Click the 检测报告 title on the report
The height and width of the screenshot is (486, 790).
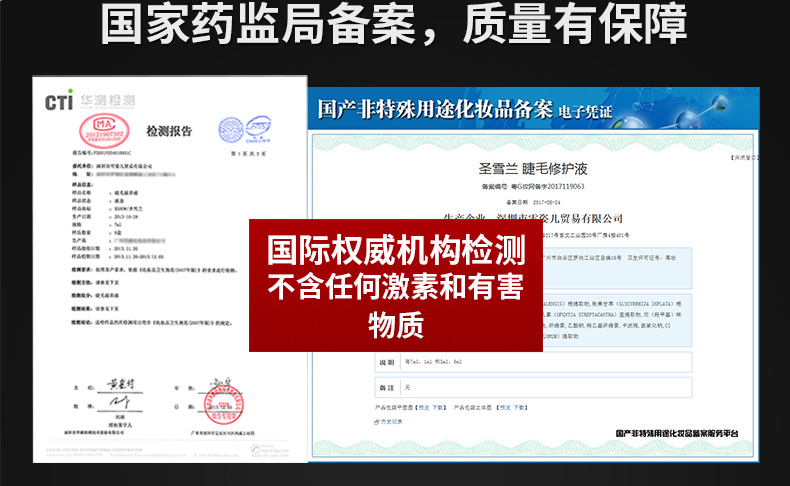click(x=169, y=131)
